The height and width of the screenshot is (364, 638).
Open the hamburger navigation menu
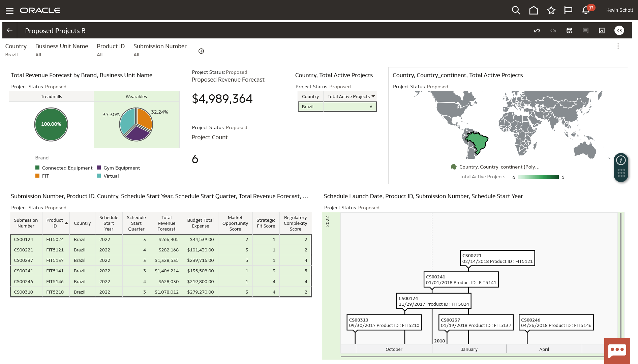9,10
